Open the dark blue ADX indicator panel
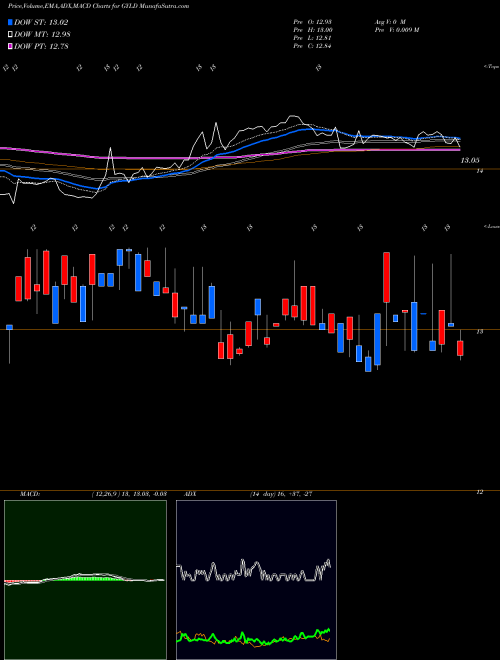 pyautogui.click(x=256, y=580)
